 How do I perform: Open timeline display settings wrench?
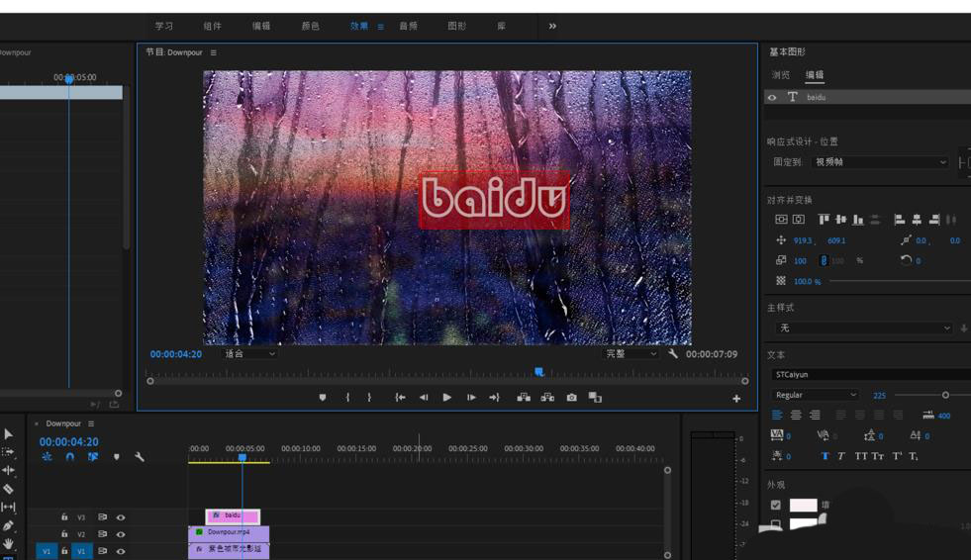(x=140, y=457)
